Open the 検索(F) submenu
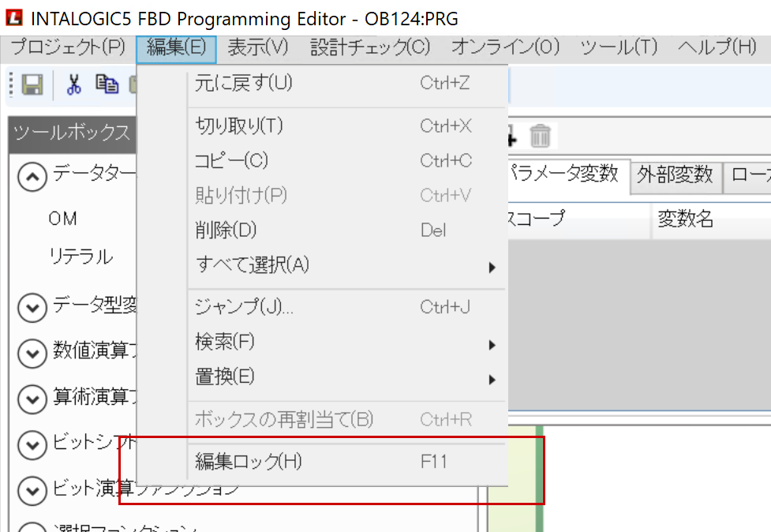 tap(225, 343)
